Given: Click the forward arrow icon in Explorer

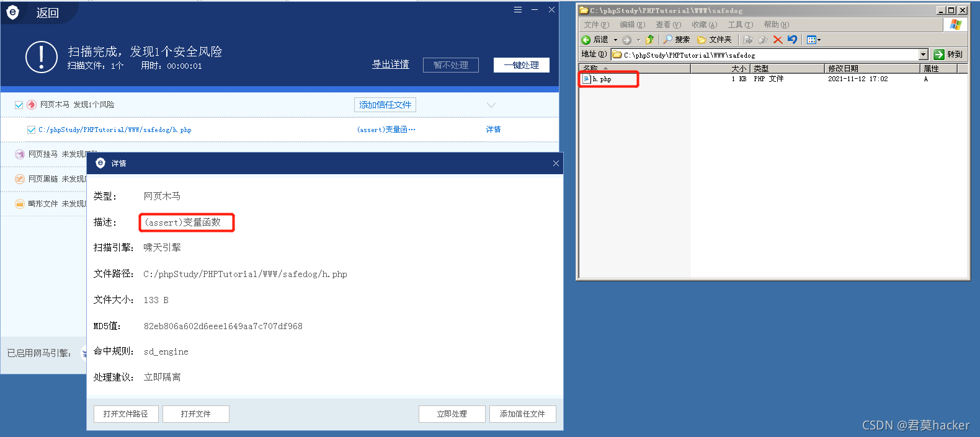Looking at the screenshot, I should [627, 40].
